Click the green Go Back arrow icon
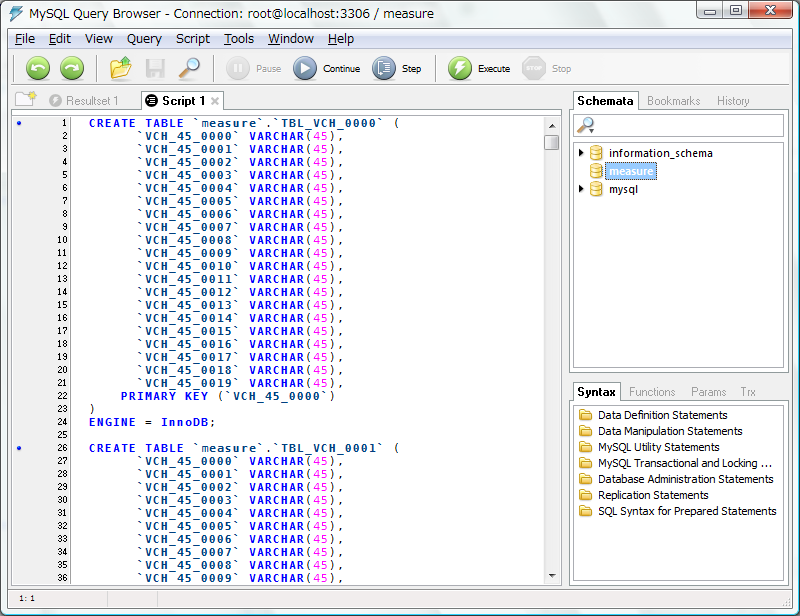800x616 pixels. (x=38, y=68)
